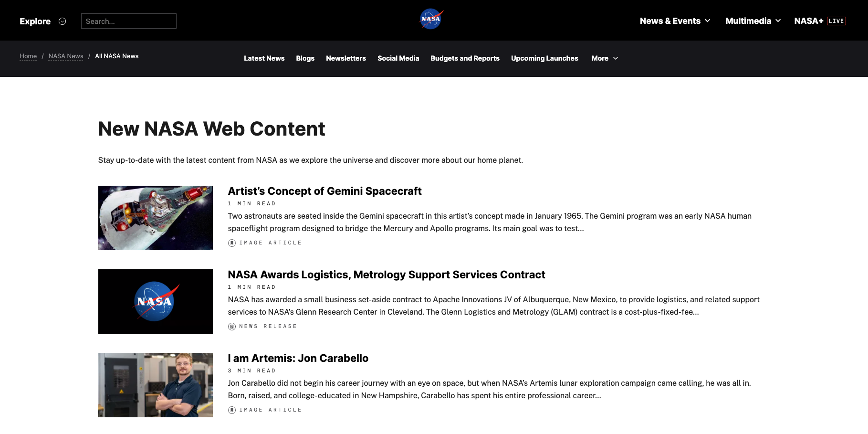Expand the Multimedia menu

(x=748, y=21)
